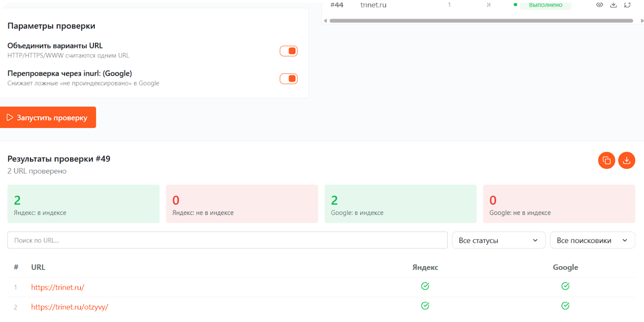Select the 'Google: не в индексе' summary card

559,204
